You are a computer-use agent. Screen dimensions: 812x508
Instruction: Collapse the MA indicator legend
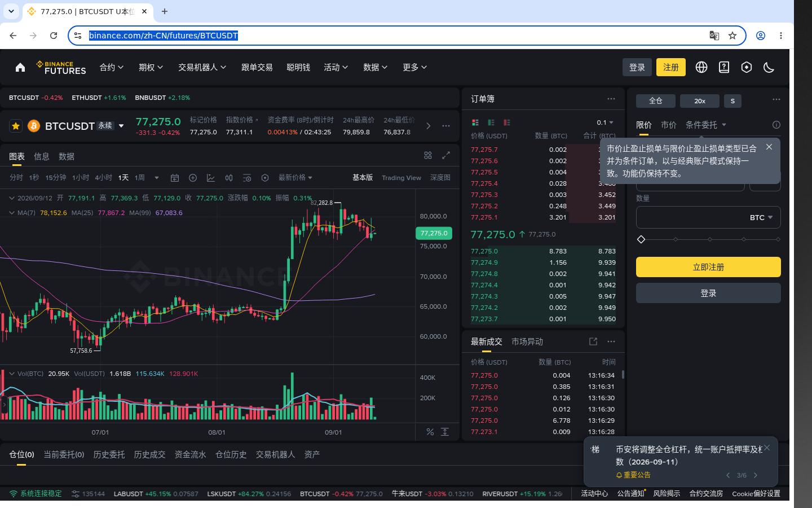(11, 213)
